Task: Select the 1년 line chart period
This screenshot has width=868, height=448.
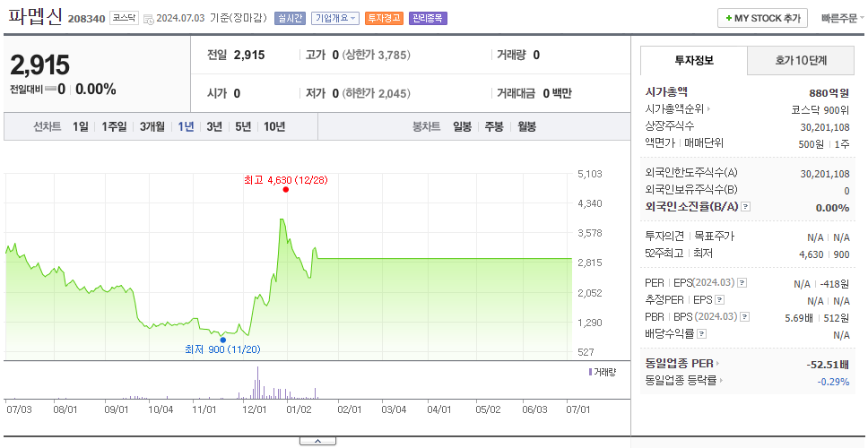Action: click(x=186, y=126)
